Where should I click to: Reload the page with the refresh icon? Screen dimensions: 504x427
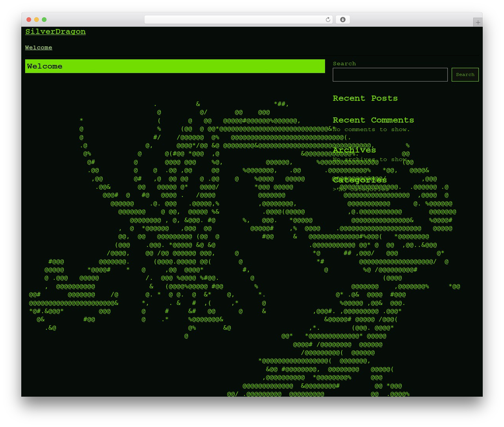[328, 20]
